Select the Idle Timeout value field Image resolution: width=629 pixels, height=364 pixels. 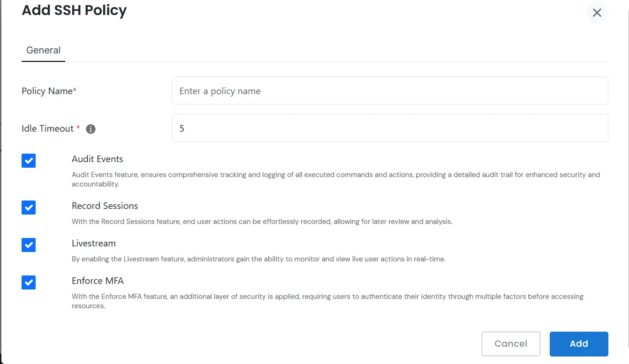(x=390, y=128)
